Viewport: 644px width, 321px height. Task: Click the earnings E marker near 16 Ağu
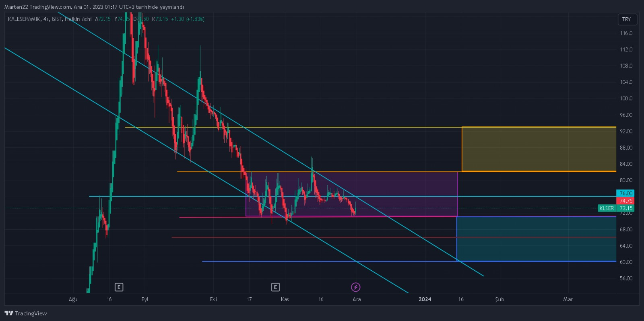click(119, 287)
